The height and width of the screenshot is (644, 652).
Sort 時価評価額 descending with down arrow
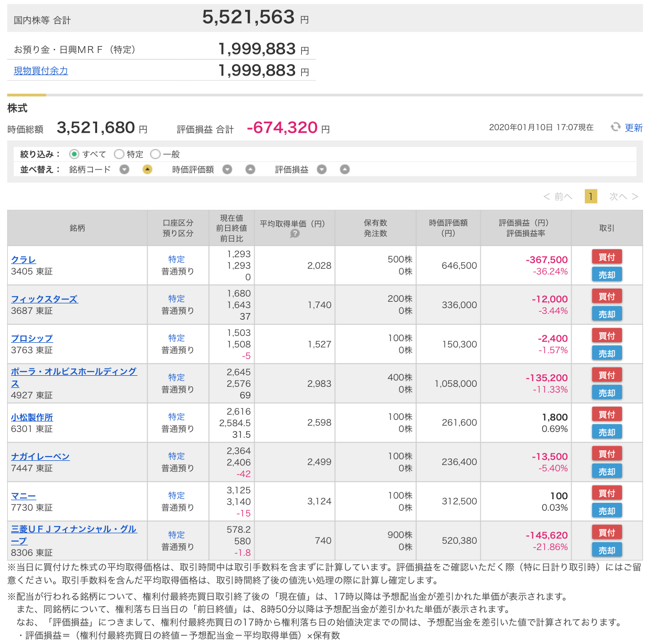point(227,169)
